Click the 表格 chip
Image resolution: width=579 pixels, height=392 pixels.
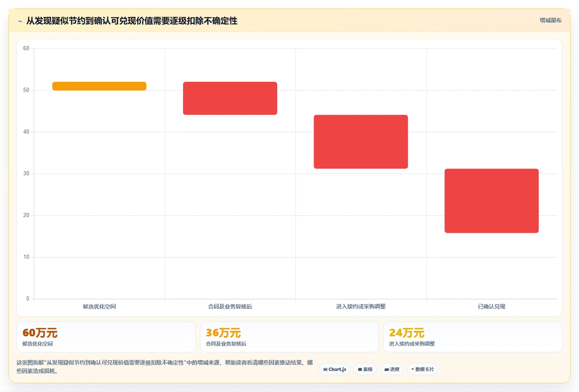[365, 369]
